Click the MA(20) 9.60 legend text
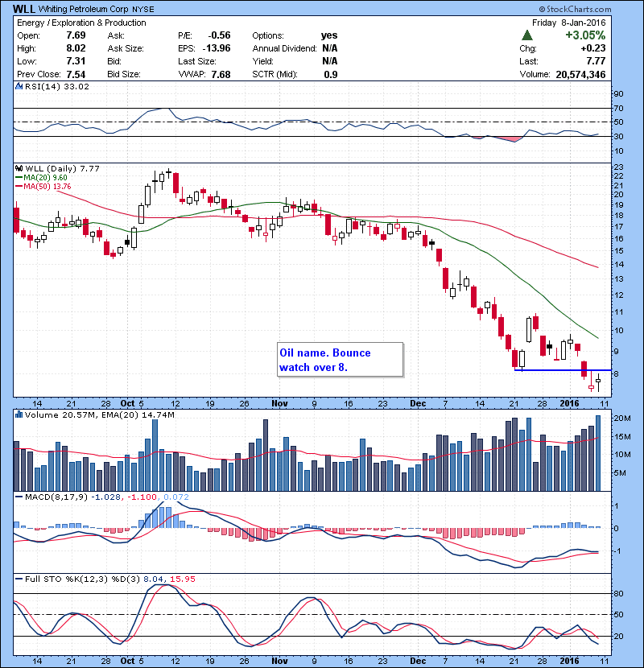Image resolution: width=644 pixels, height=668 pixels. [x=45, y=178]
